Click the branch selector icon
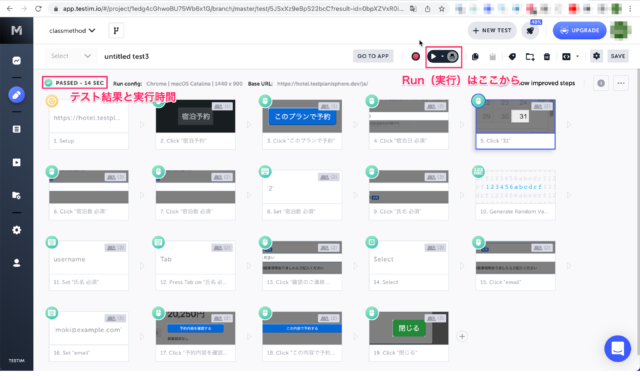 click(116, 31)
